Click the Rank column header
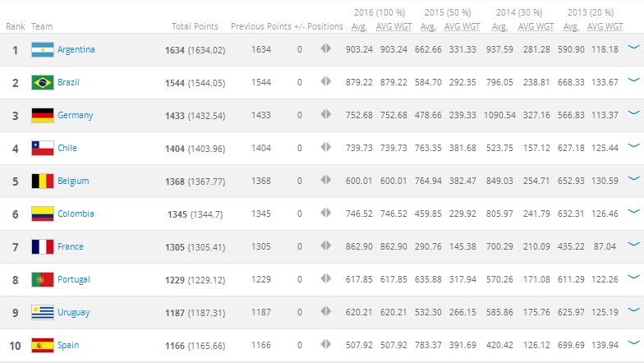Screen dimensions: 644x363 pyautogui.click(x=15, y=26)
